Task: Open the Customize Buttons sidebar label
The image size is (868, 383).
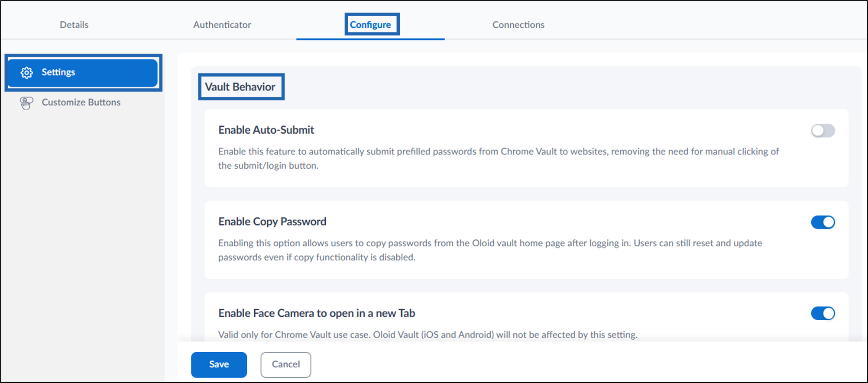Action: (x=81, y=103)
